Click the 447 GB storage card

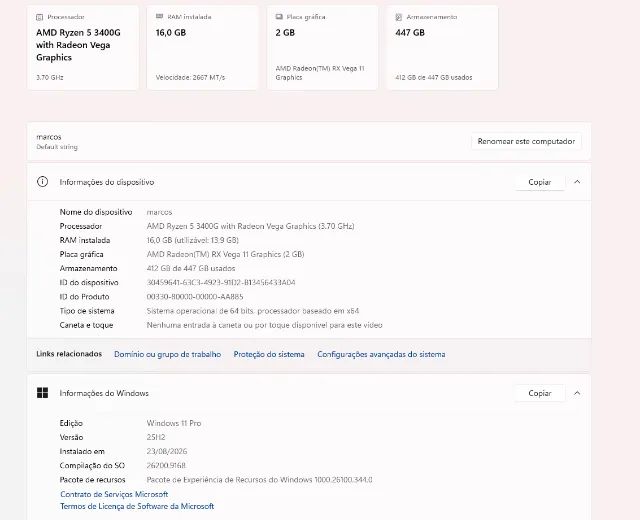(x=442, y=47)
